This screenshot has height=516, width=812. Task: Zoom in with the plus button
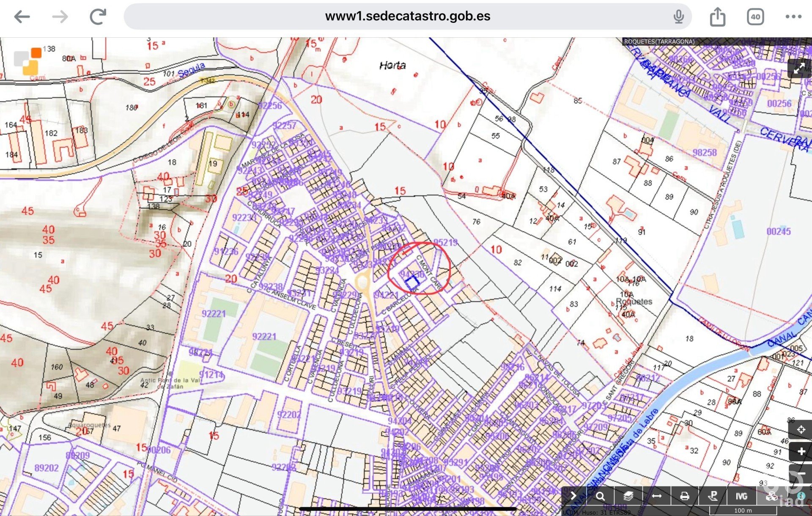pos(801,451)
